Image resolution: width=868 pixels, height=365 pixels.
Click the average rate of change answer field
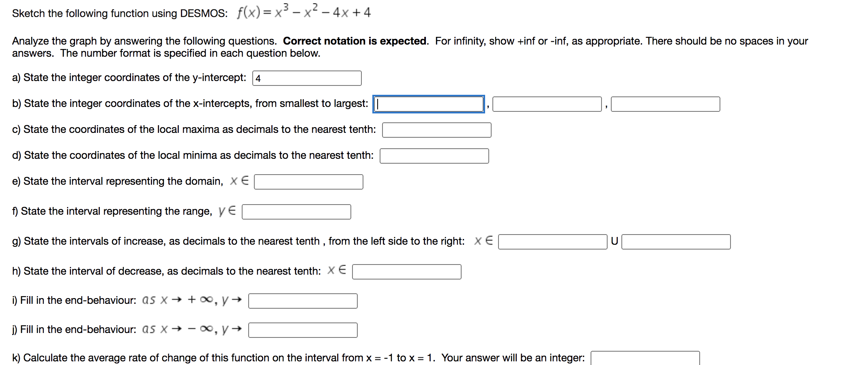646,357
